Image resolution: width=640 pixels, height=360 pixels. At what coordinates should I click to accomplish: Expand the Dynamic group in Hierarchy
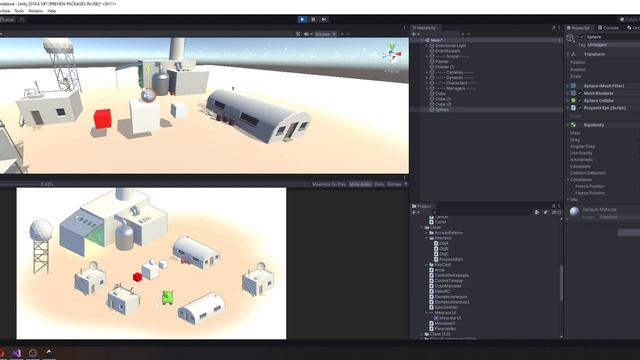click(427, 78)
